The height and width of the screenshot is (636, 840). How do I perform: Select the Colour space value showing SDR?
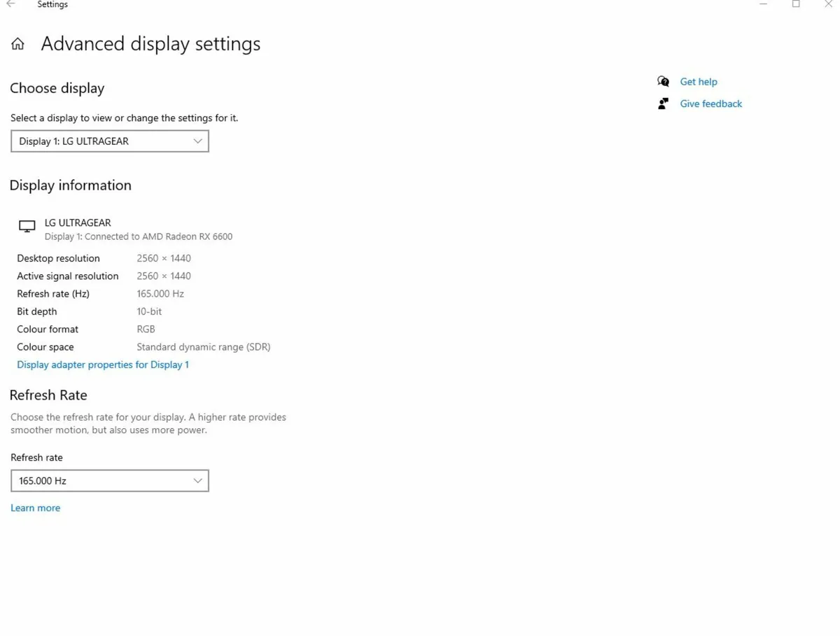pos(203,346)
